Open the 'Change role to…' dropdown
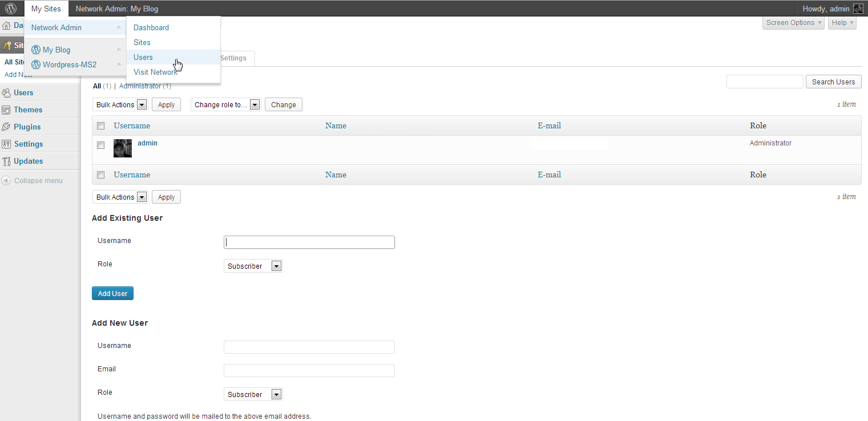The height and width of the screenshot is (421, 868). tap(226, 105)
